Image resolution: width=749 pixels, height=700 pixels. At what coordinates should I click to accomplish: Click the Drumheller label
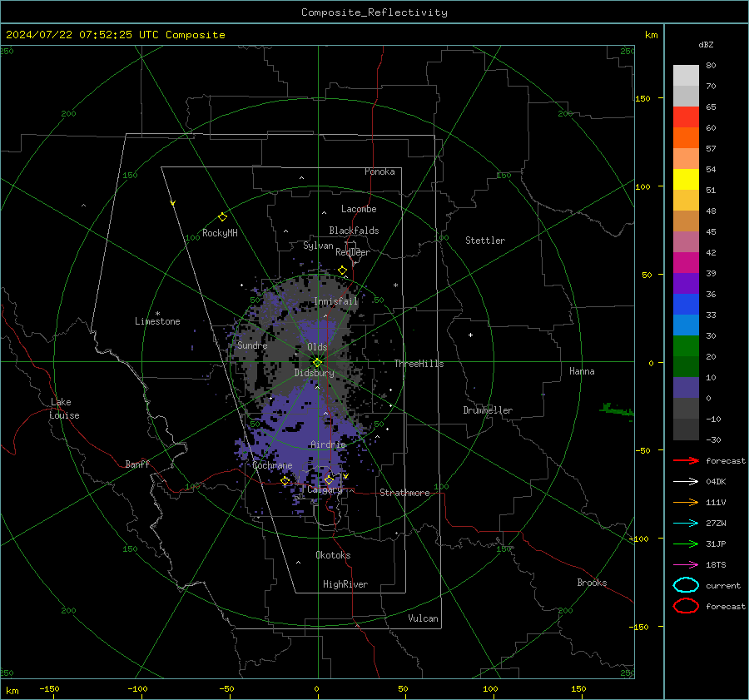pyautogui.click(x=488, y=410)
